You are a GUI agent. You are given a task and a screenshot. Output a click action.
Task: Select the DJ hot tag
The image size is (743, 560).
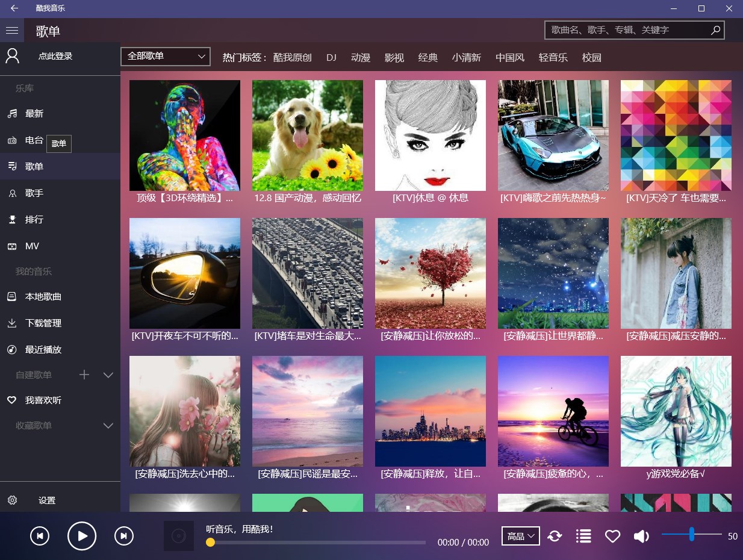pos(331,58)
